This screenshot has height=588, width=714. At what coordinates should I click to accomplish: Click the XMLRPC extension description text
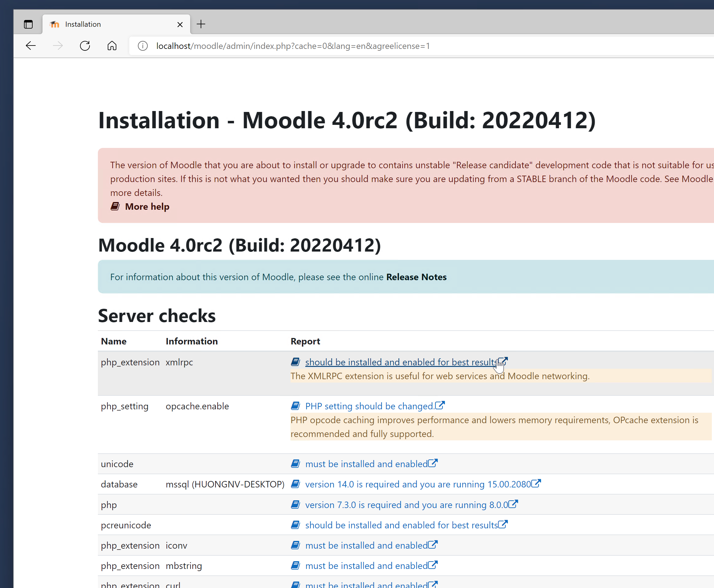point(440,376)
